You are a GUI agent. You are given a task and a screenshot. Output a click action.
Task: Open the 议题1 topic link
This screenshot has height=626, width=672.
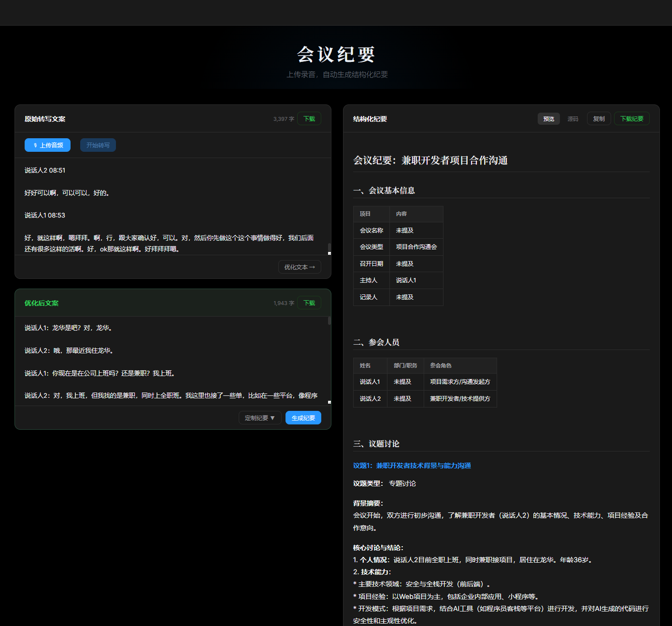pyautogui.click(x=412, y=466)
